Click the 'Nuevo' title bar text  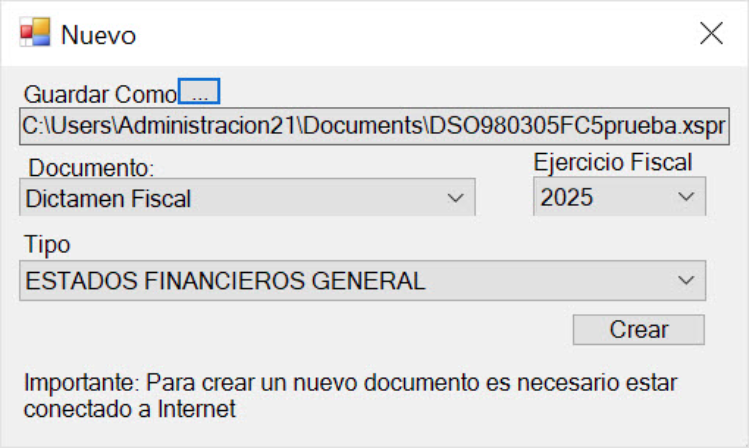[98, 35]
